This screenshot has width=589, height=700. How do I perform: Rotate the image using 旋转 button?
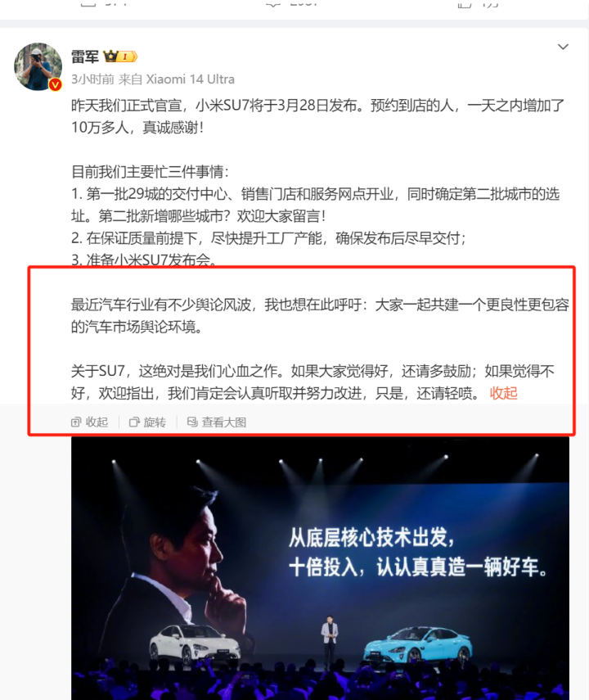155,422
